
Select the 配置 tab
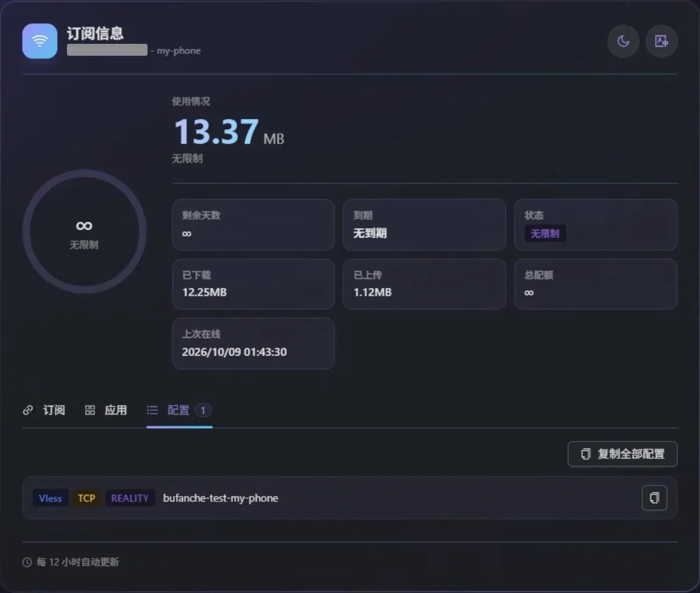[x=179, y=410]
